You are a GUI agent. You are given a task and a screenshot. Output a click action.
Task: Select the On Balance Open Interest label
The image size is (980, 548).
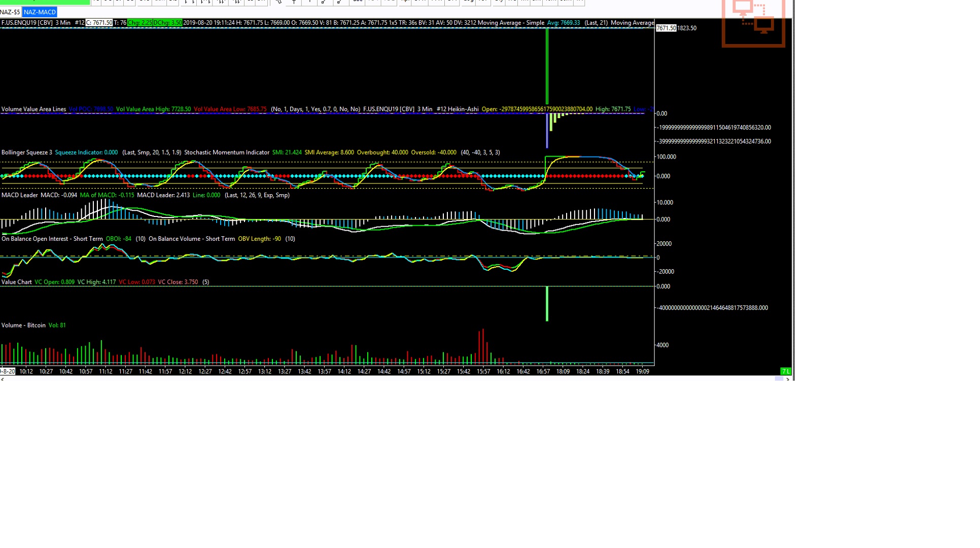(52, 239)
